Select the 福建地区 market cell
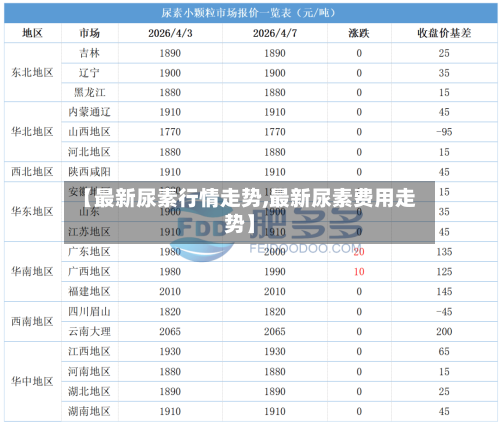Viewport: 500px width, 426px height. [89, 291]
